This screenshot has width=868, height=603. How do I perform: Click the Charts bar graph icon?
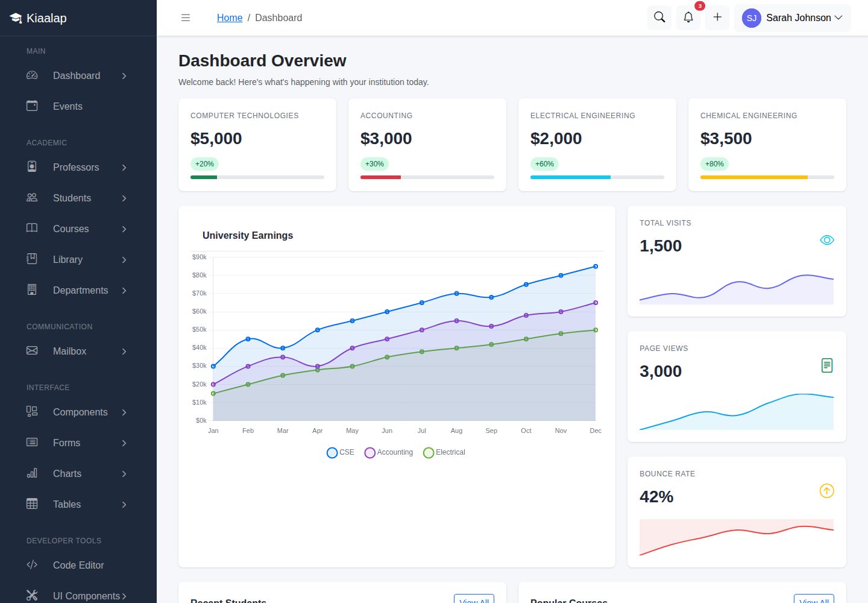point(32,473)
